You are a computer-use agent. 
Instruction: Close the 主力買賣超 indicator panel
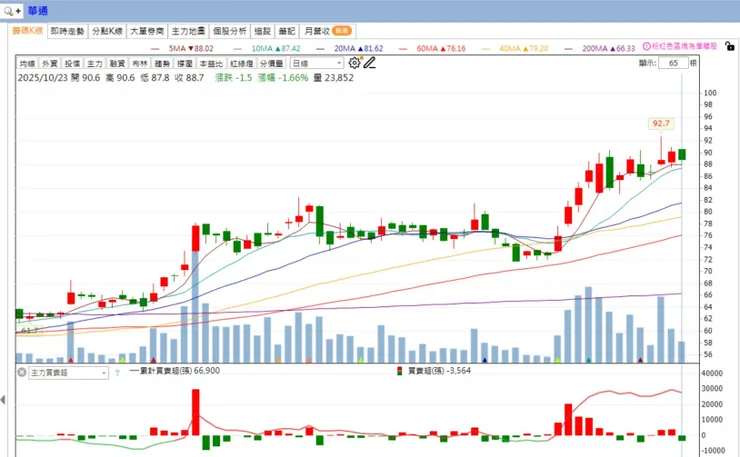22,372
